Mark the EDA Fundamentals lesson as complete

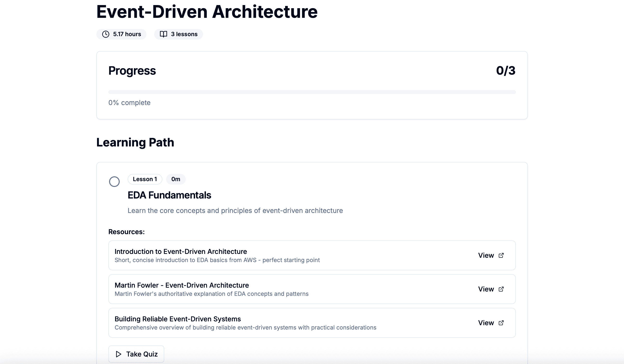(x=114, y=181)
